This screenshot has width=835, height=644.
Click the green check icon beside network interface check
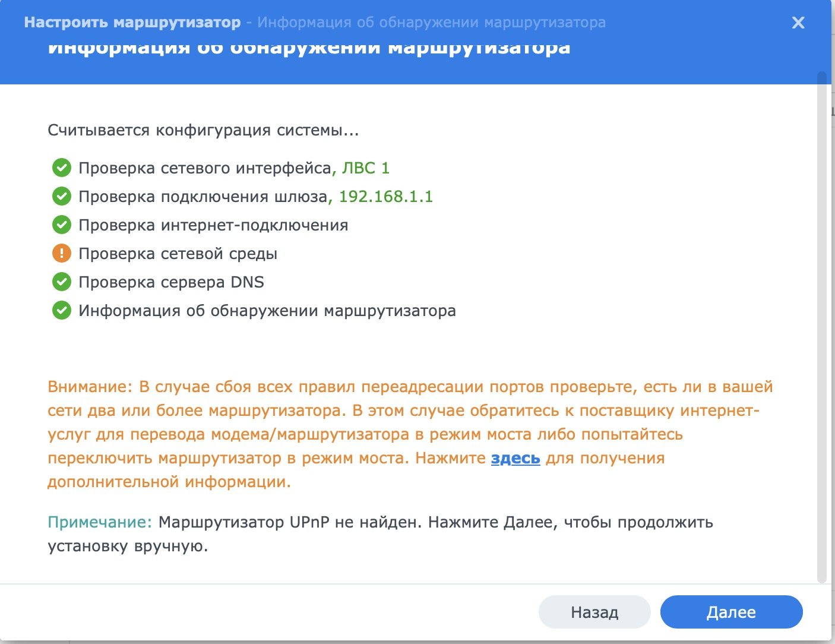[x=62, y=168]
